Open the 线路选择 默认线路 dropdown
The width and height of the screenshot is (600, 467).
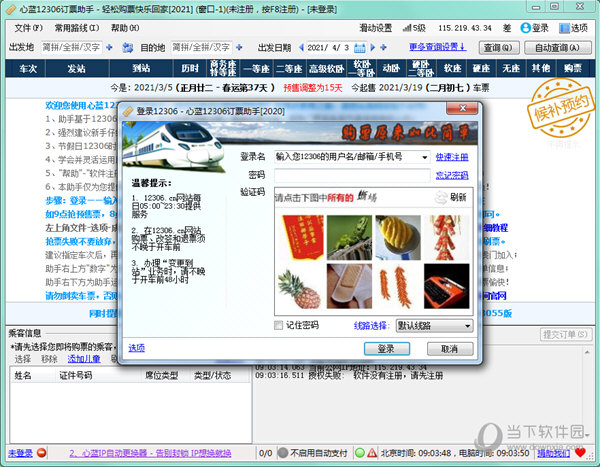tap(434, 326)
